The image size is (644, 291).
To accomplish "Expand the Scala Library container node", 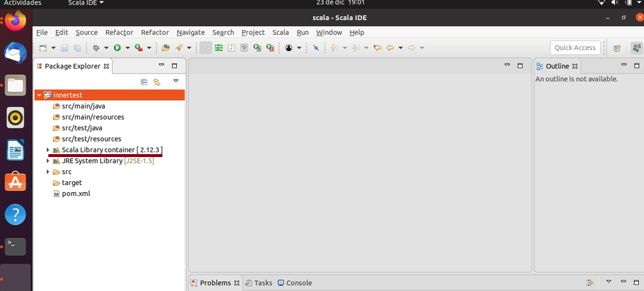I will coord(47,150).
